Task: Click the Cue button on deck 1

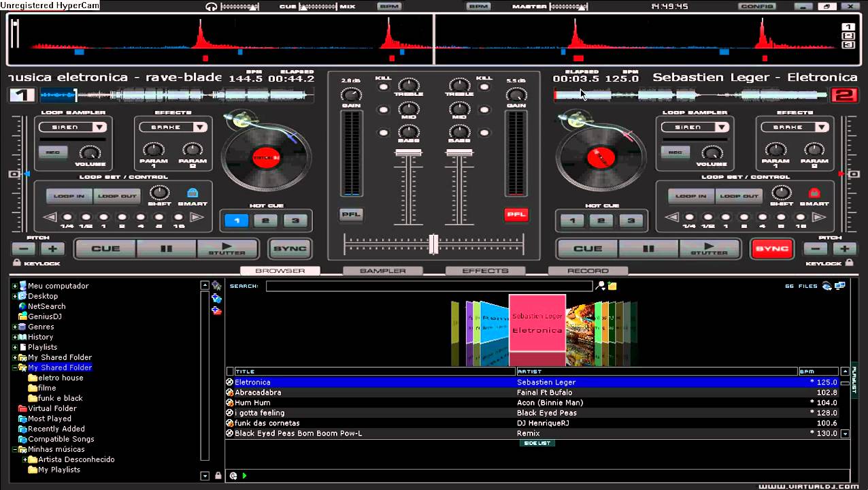Action: click(105, 248)
